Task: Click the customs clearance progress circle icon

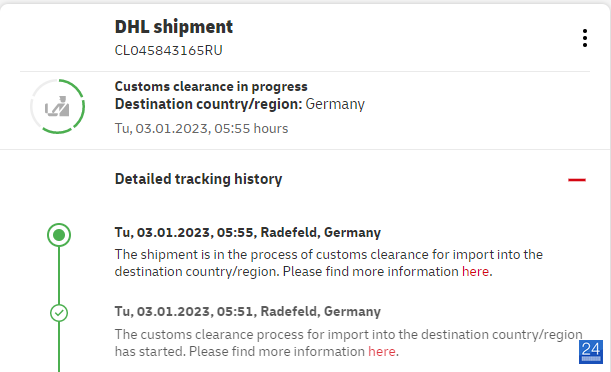Action: (58, 106)
